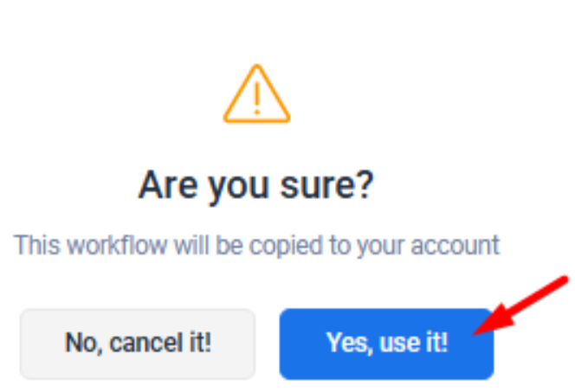The height and width of the screenshot is (392, 575).
Task: Accept the dialog with "Yes, use it!"
Action: click(x=386, y=344)
